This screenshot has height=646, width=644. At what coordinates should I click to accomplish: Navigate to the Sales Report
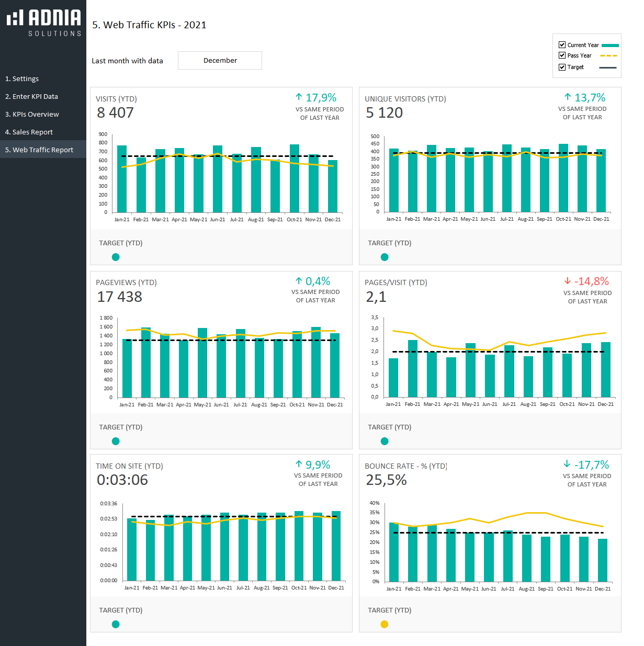click(29, 132)
